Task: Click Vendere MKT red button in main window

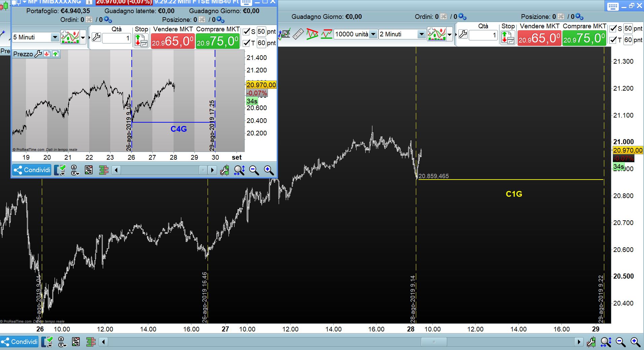Action: click(x=539, y=38)
